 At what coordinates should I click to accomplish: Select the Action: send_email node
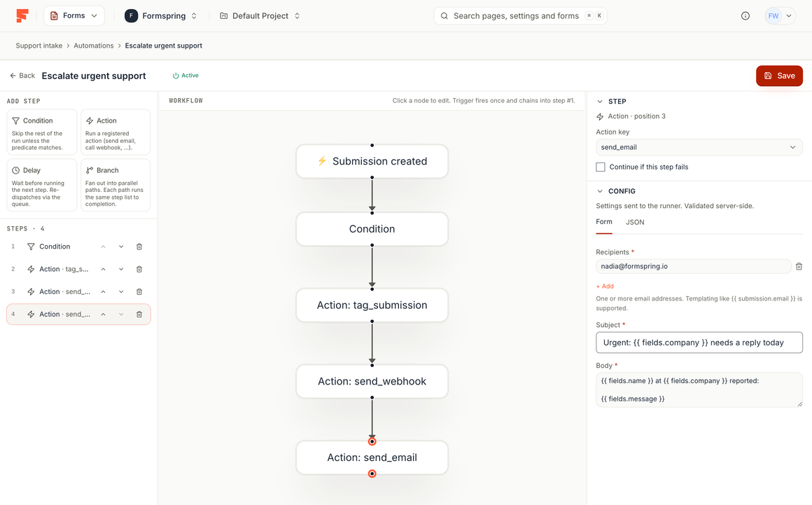(372, 458)
